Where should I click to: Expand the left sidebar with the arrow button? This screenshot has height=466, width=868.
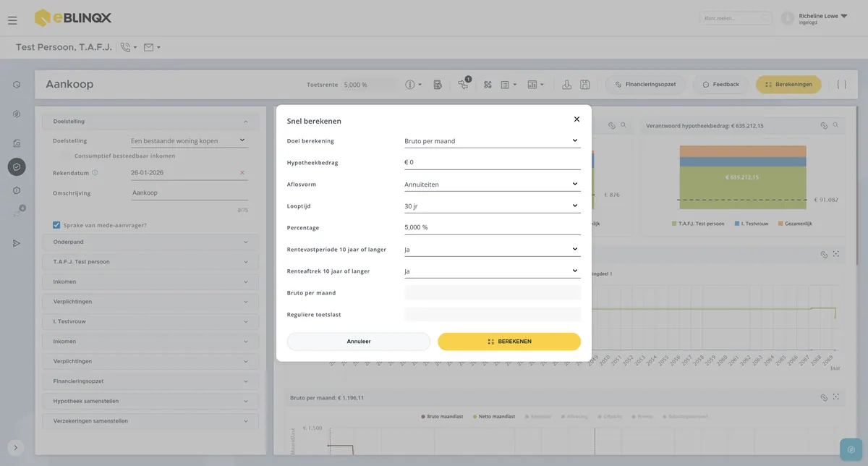tap(16, 448)
